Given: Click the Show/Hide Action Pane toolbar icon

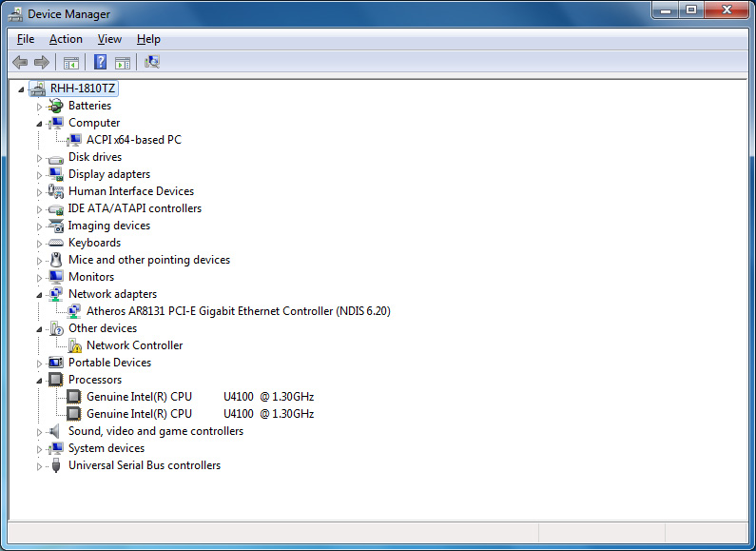Looking at the screenshot, I should pos(123,62).
